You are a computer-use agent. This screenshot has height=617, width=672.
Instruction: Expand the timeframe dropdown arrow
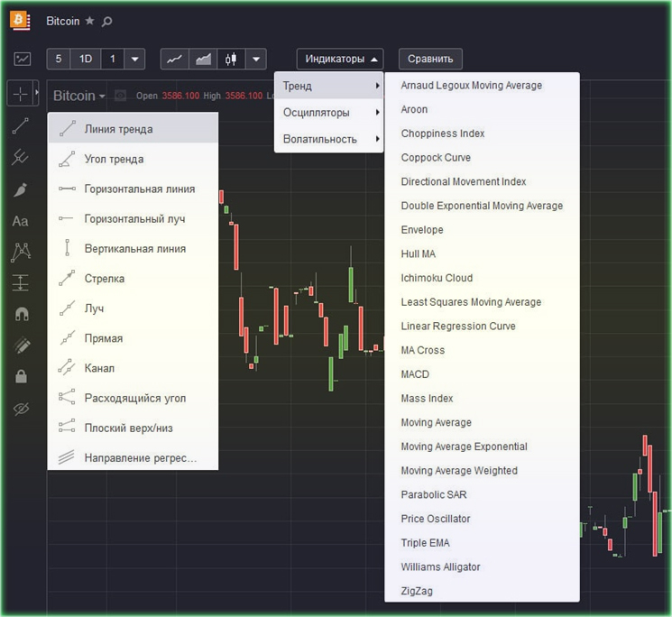tap(134, 60)
